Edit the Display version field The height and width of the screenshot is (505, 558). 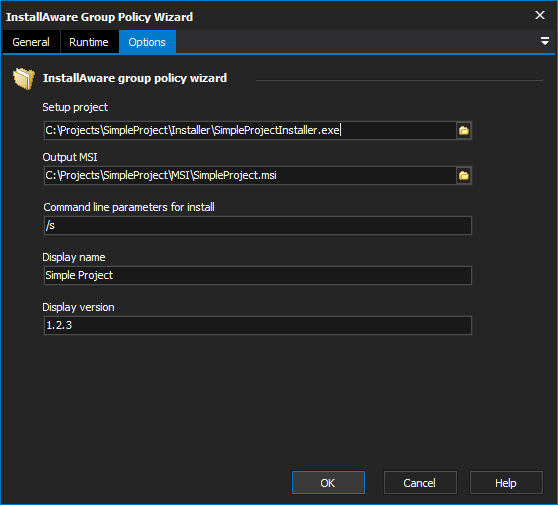coord(258,325)
